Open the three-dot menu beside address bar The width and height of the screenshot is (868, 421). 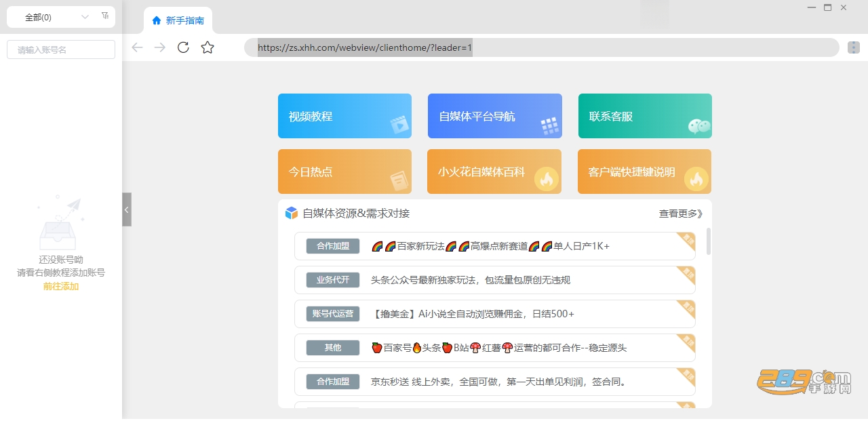click(854, 47)
